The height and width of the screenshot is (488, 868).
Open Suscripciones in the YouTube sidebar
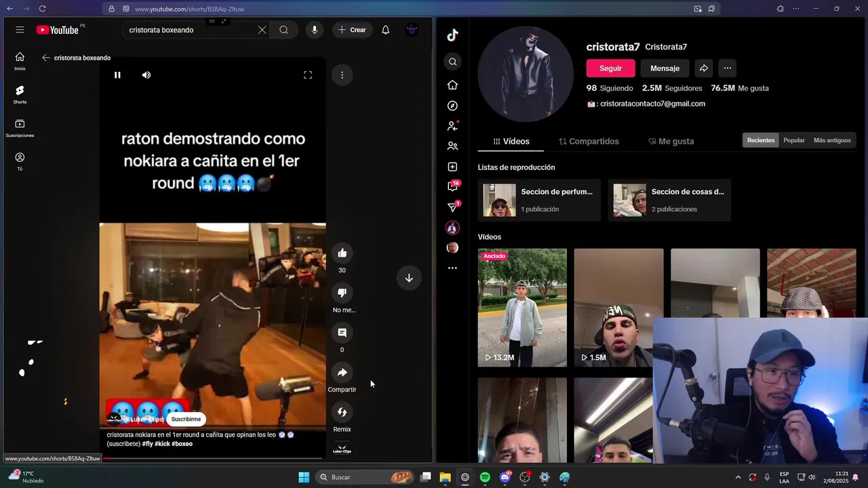click(x=20, y=128)
